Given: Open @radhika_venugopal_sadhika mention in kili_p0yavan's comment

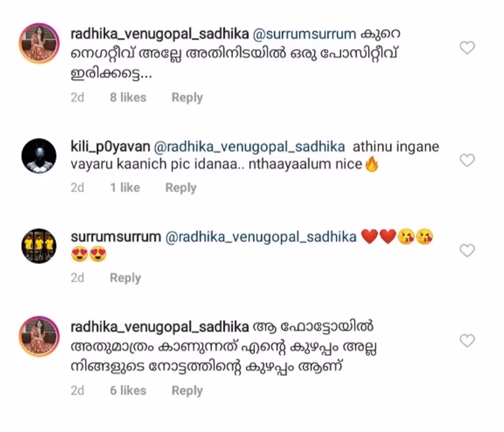Looking at the screenshot, I should pyautogui.click(x=249, y=147).
